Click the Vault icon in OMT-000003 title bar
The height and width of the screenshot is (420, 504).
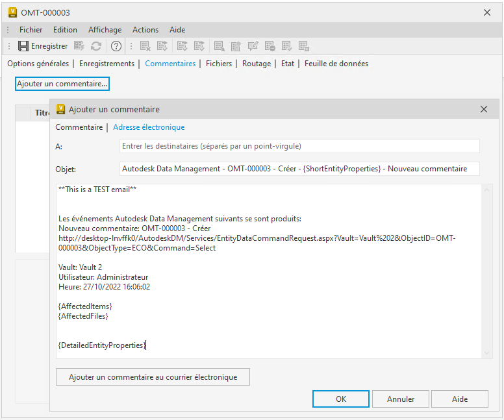coord(12,12)
